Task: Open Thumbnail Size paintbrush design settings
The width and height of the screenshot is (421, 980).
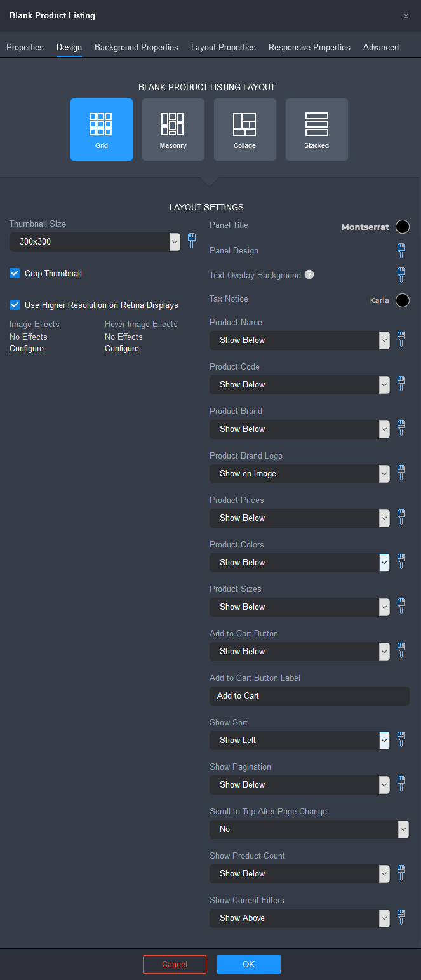Action: 192,241
